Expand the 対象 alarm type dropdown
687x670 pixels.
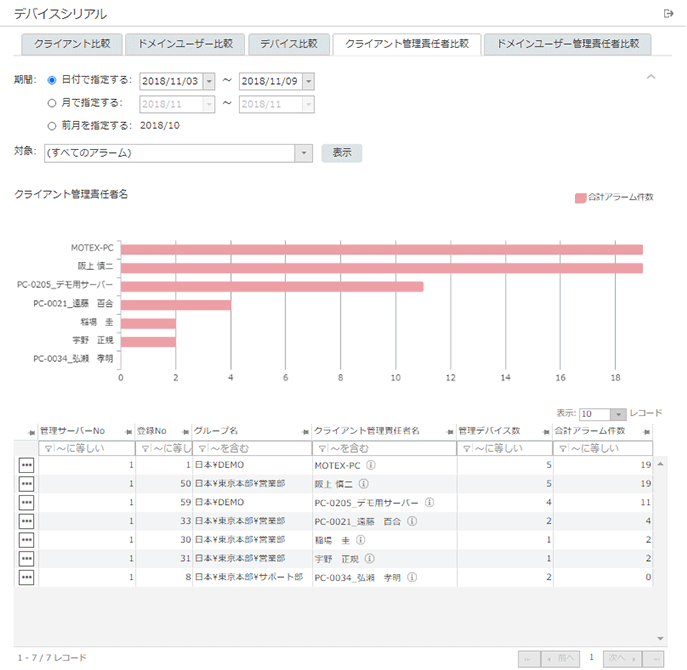coord(303,153)
